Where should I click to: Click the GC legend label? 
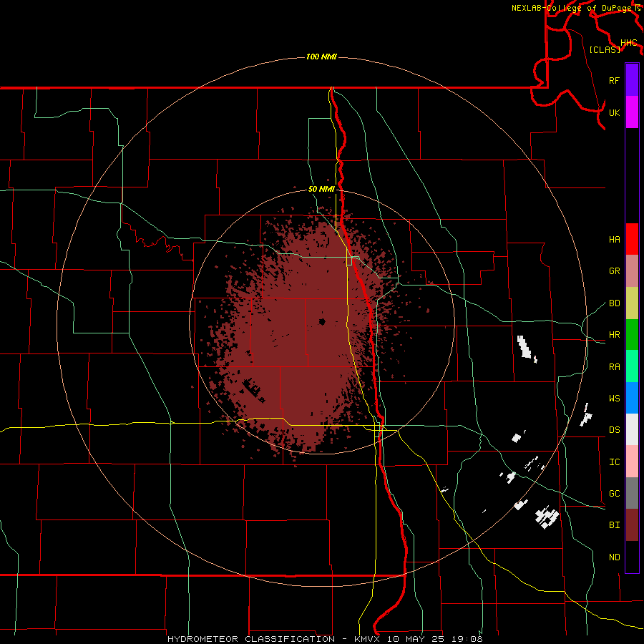[614, 494]
